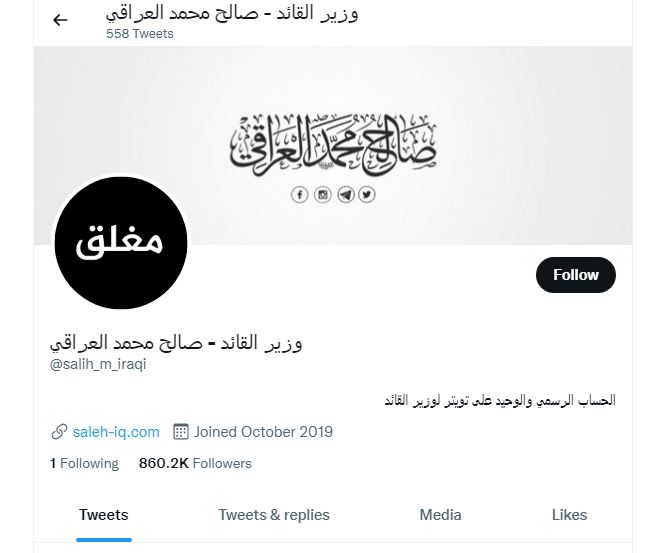This screenshot has width=657, height=553.
Task: Open the Likes tab
Action: pyautogui.click(x=569, y=515)
